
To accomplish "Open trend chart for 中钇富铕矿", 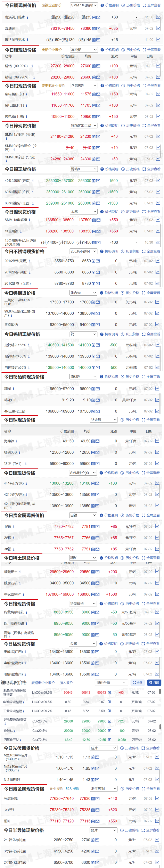I will pyautogui.click(x=157, y=594).
